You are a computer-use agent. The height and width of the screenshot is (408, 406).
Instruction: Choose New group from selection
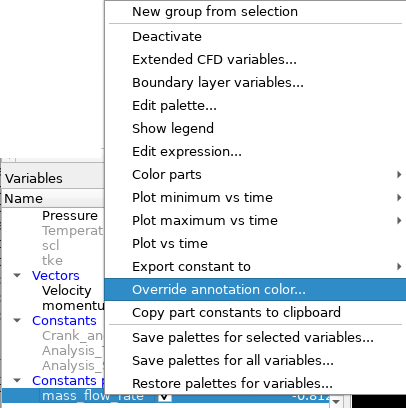pos(255,12)
